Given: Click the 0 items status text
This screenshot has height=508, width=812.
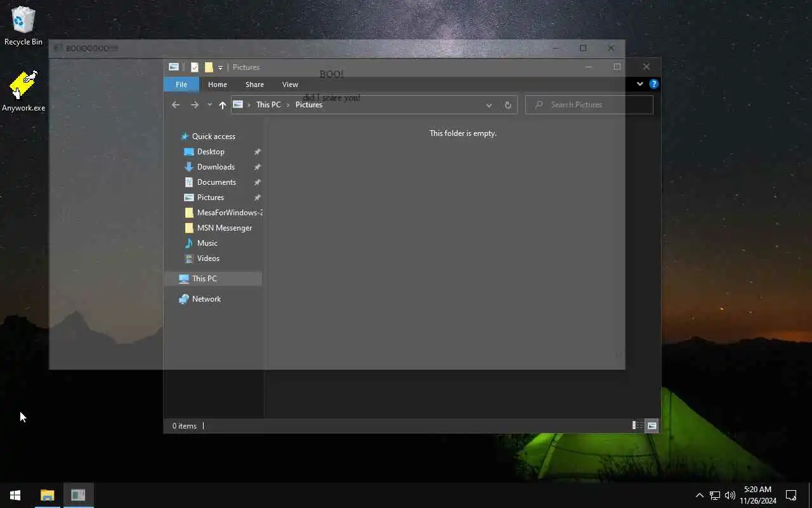Looking at the screenshot, I should coord(185,426).
